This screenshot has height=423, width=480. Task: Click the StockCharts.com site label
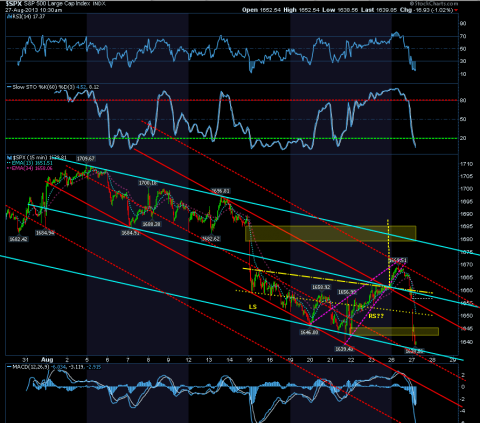pyautogui.click(x=434, y=3)
